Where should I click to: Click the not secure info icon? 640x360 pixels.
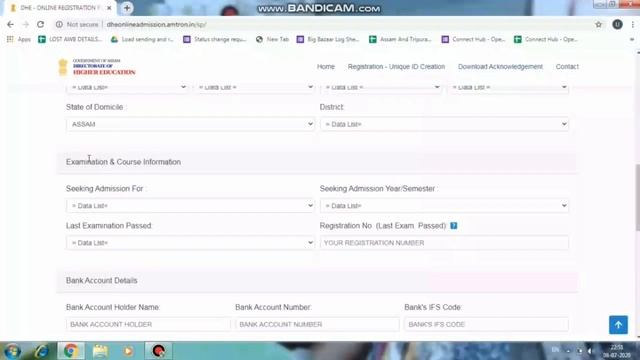point(59,24)
